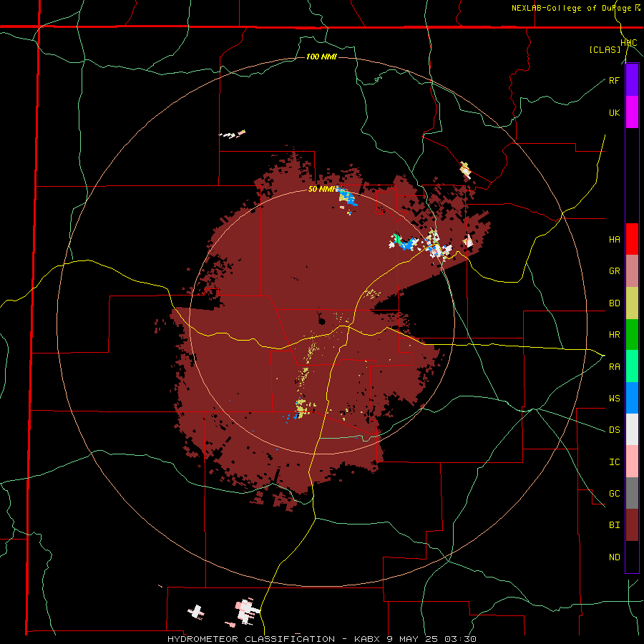Click the gray GC ground clutter swatch

pyautogui.click(x=632, y=493)
